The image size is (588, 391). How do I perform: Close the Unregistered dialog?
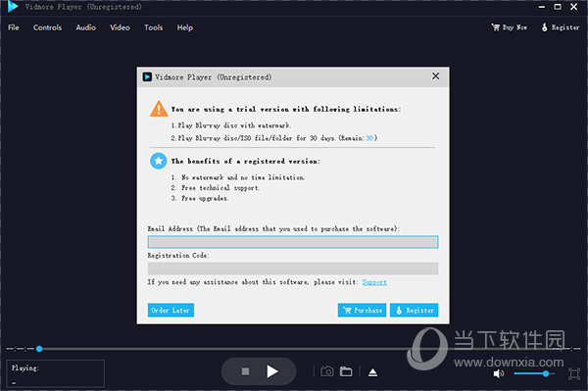[435, 76]
